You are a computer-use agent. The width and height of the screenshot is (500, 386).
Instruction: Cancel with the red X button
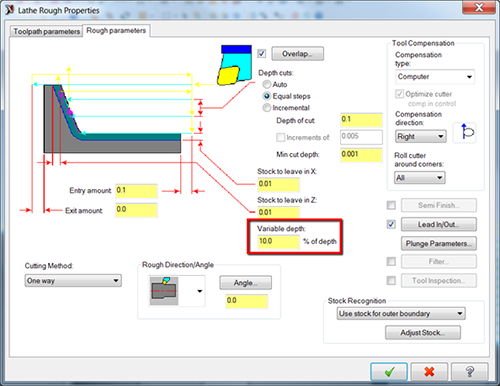point(429,372)
